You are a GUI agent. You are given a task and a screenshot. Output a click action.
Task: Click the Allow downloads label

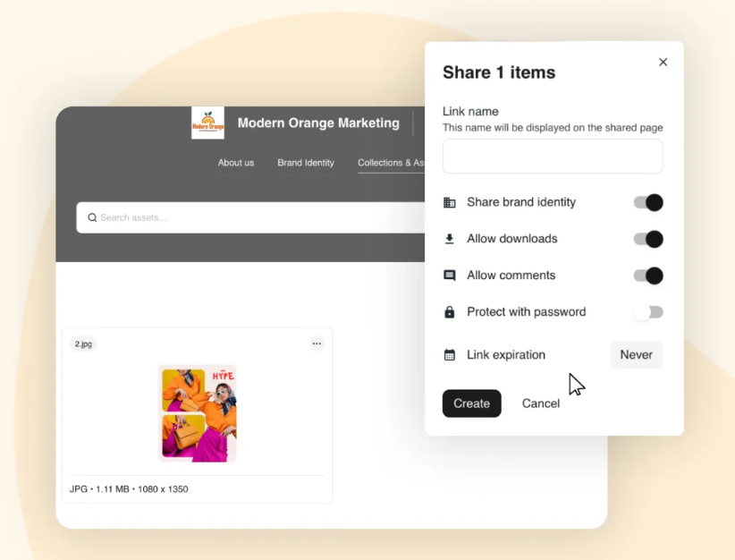511,239
